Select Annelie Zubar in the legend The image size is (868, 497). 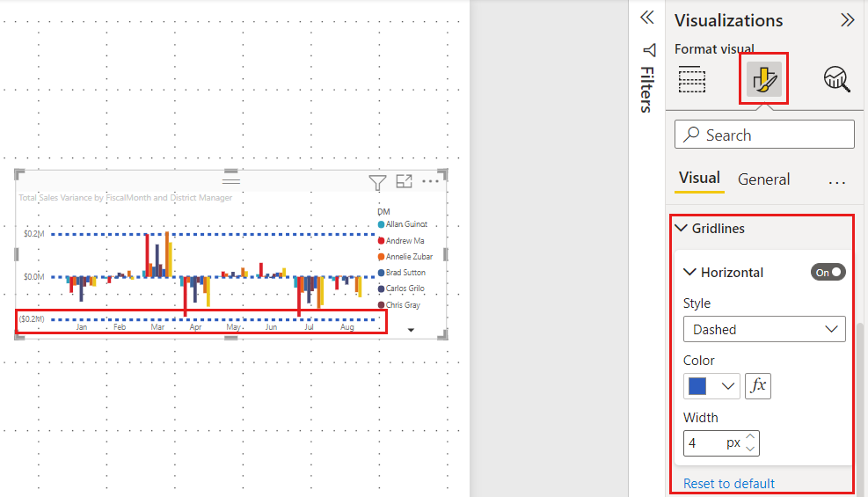point(405,257)
